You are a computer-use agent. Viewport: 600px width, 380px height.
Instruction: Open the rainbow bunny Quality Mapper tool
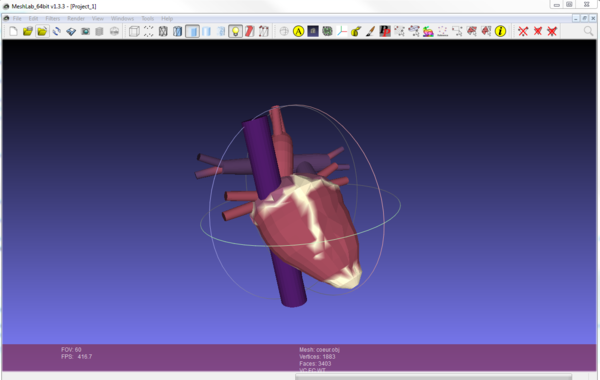(428, 31)
